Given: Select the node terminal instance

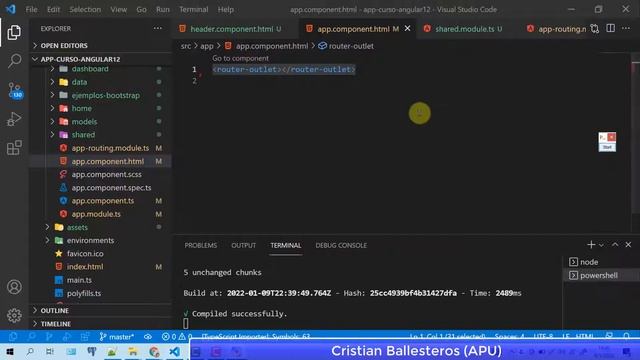Looking at the screenshot, I should [x=601, y=262].
